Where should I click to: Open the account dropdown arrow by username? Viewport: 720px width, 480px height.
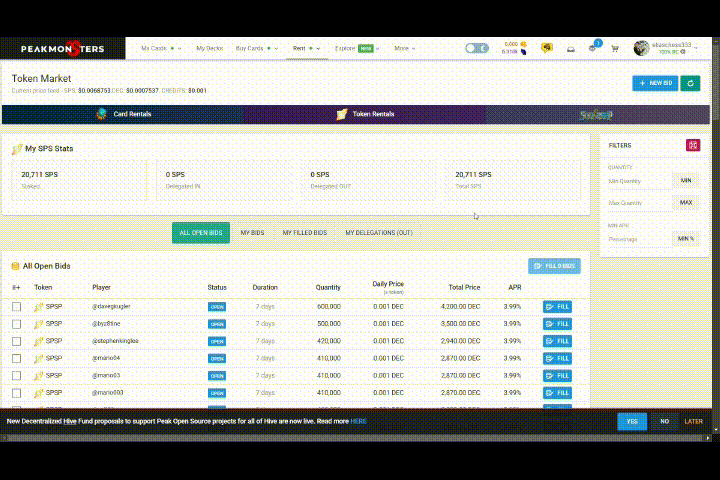[696, 47]
